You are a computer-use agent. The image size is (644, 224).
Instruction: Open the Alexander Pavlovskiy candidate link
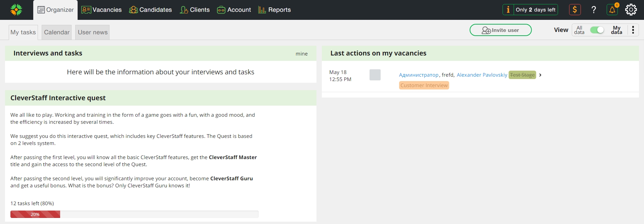coord(482,75)
